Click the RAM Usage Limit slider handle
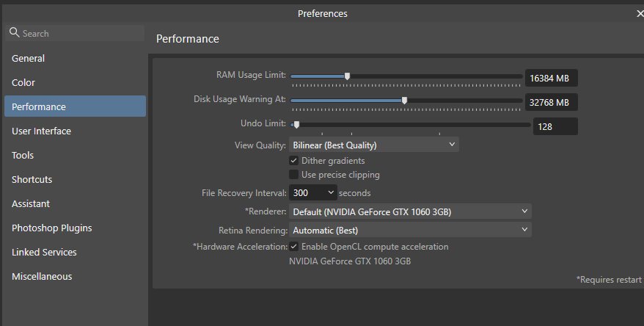The height and width of the screenshot is (326, 644). (347, 76)
